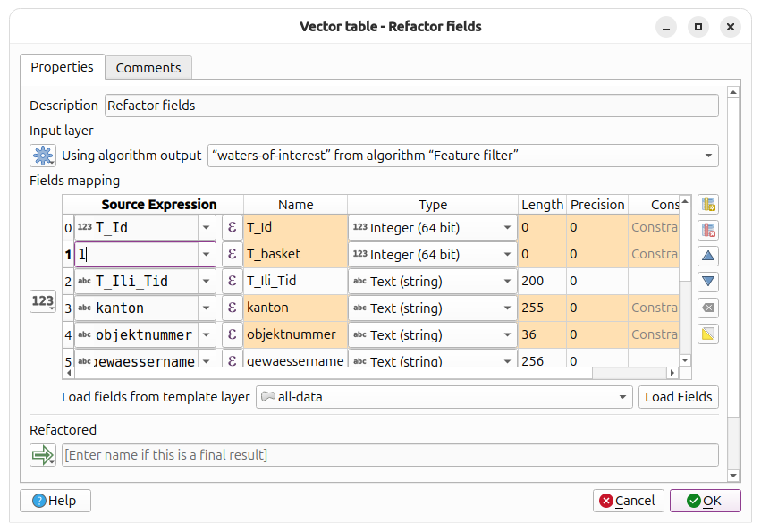761x532 pixels.
Task: Click the Source Expression column header
Action: click(158, 205)
